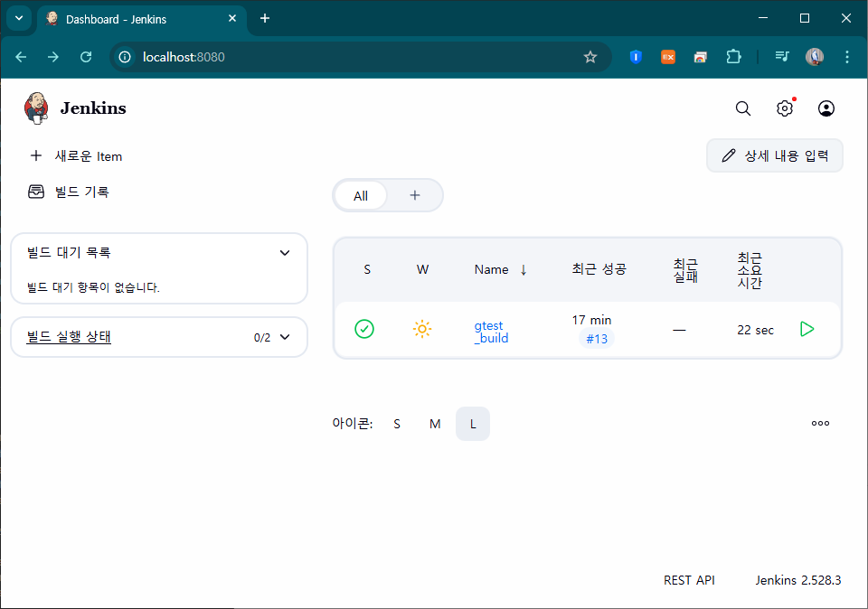Click the 빌드 대기 목록 heading
The width and height of the screenshot is (868, 609).
point(69,253)
